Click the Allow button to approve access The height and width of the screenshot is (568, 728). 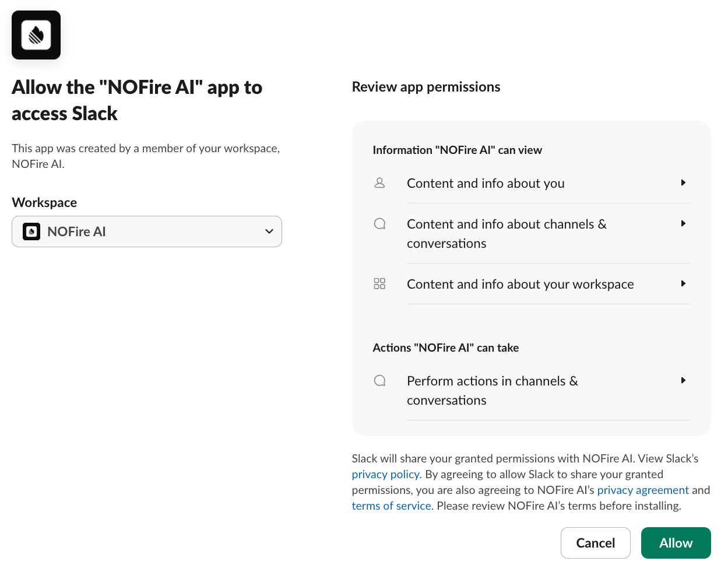point(676,543)
